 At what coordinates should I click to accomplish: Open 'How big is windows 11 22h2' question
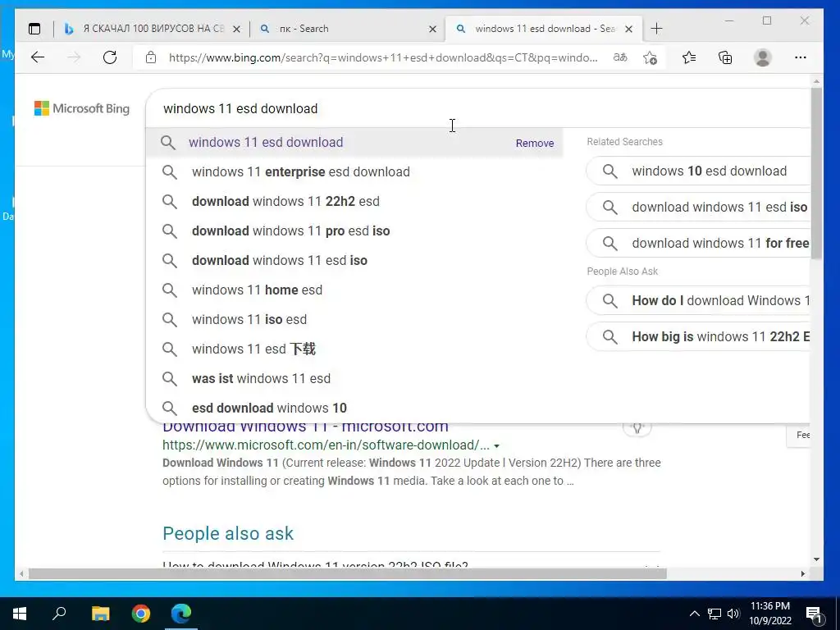[x=698, y=337]
